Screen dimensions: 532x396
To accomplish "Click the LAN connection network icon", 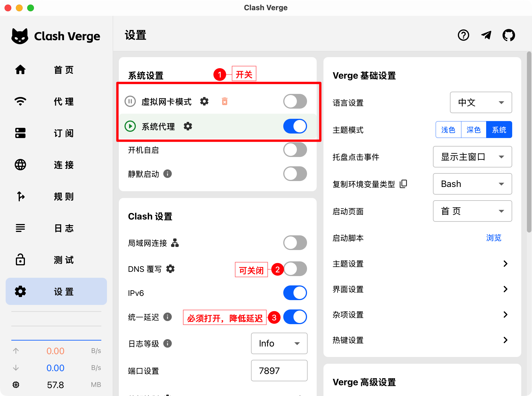I will pos(175,243).
